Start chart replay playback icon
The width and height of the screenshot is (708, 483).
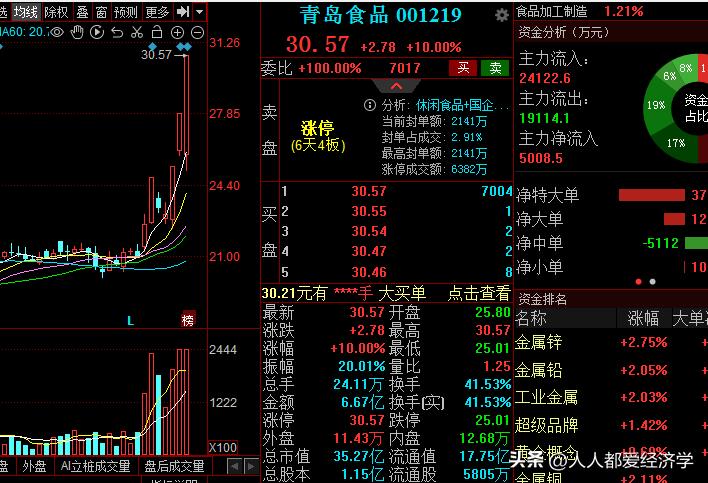97,32
